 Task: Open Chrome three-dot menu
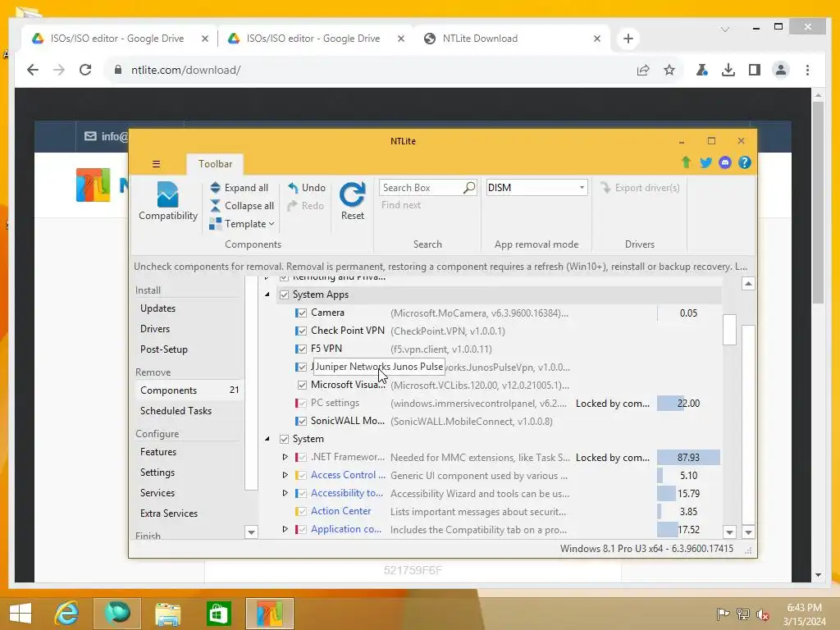[807, 70]
